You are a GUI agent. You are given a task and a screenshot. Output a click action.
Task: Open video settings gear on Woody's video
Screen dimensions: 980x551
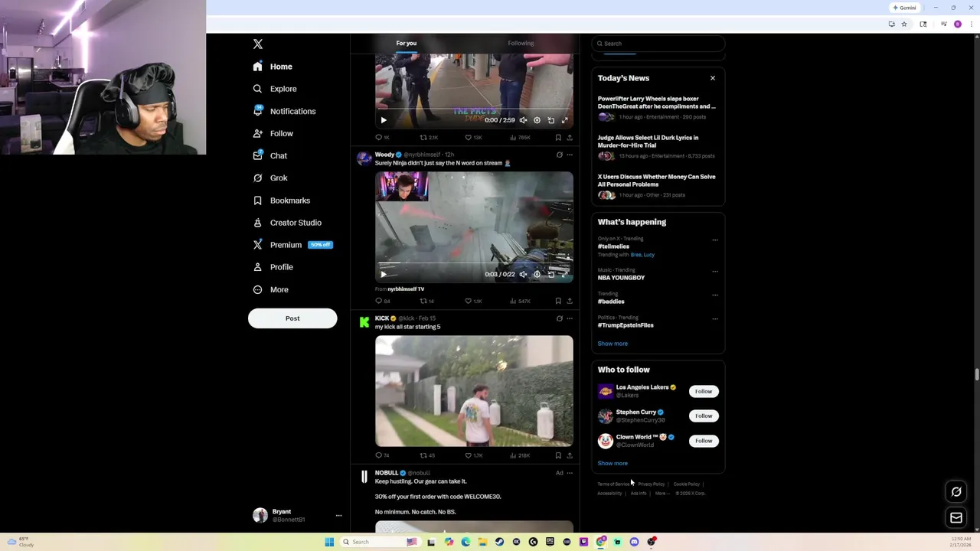pos(537,274)
